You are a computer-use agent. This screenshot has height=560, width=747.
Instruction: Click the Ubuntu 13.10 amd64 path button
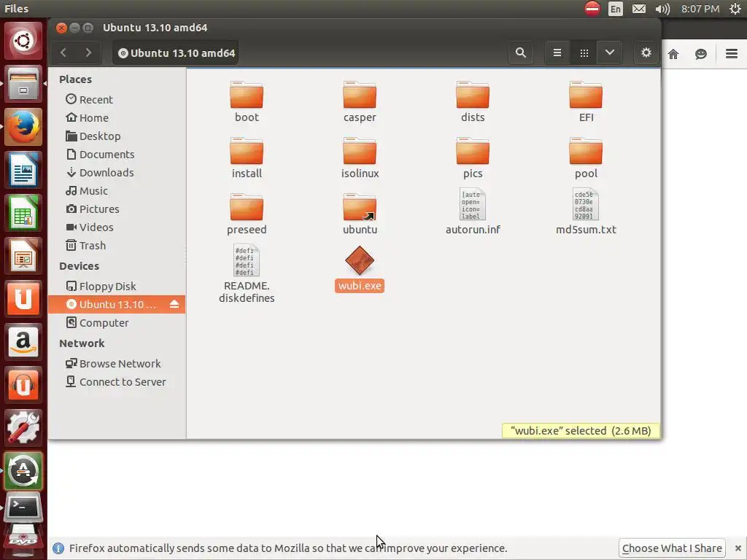177,52
